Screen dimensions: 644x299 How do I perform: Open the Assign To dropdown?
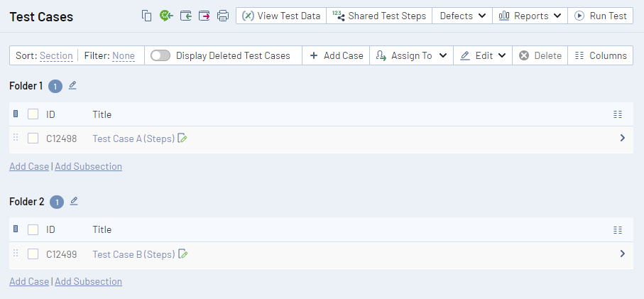411,55
